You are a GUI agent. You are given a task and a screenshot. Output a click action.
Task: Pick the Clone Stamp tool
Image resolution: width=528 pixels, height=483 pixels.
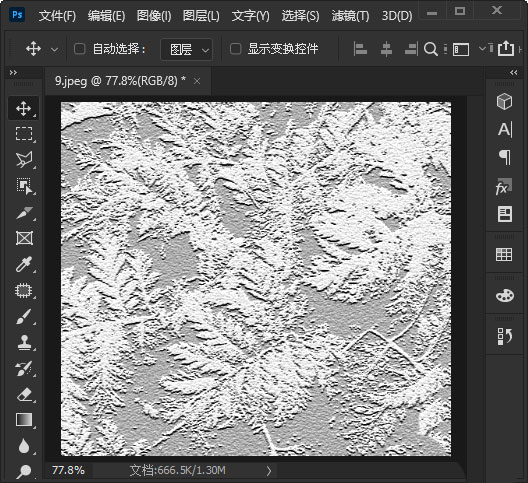[x=24, y=343]
